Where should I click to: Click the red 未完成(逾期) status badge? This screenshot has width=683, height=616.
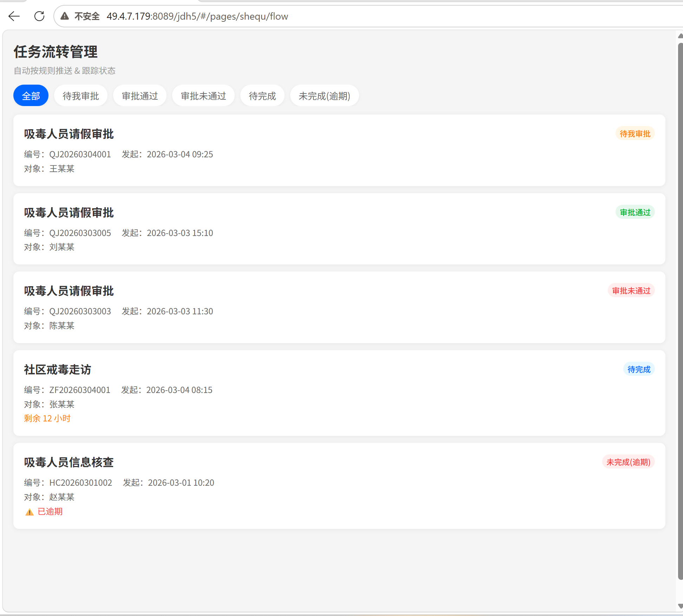click(x=628, y=462)
